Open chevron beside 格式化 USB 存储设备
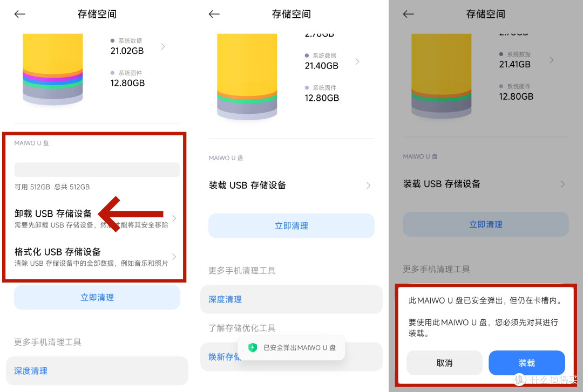Viewport: 583px width, 392px height. point(174,257)
